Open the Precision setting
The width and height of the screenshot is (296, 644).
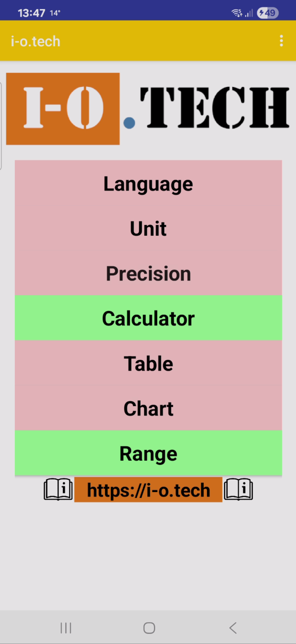click(148, 273)
